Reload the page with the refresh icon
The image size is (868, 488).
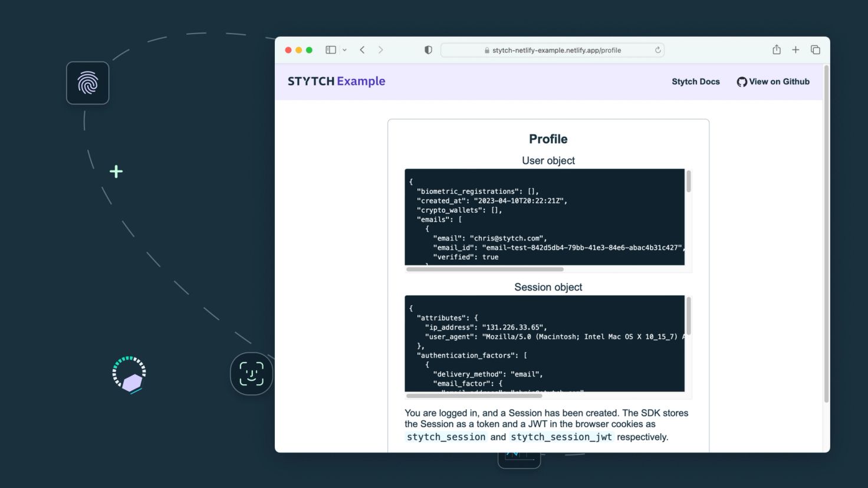(x=657, y=50)
